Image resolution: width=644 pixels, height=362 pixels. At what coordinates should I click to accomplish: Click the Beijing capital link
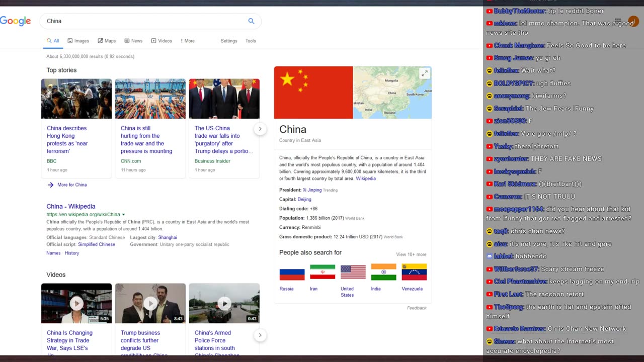tap(304, 199)
